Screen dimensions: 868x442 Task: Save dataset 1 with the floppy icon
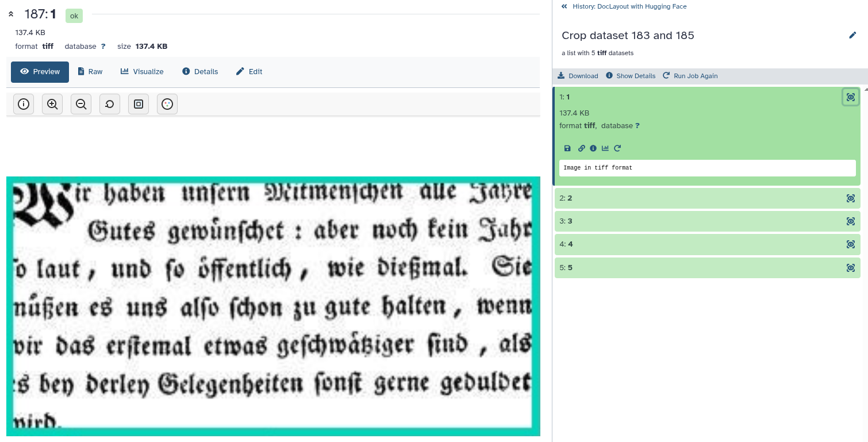click(567, 148)
